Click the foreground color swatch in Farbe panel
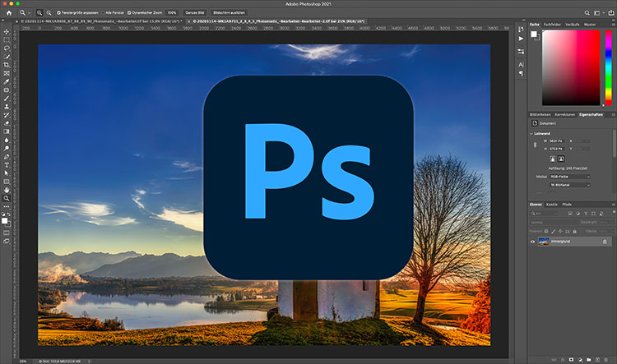617x364 pixels. [533, 34]
